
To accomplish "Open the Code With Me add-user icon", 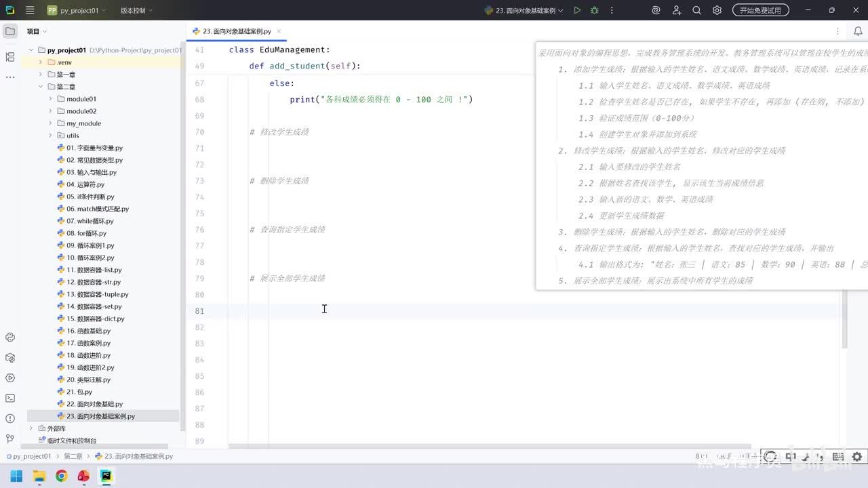I will [676, 10].
